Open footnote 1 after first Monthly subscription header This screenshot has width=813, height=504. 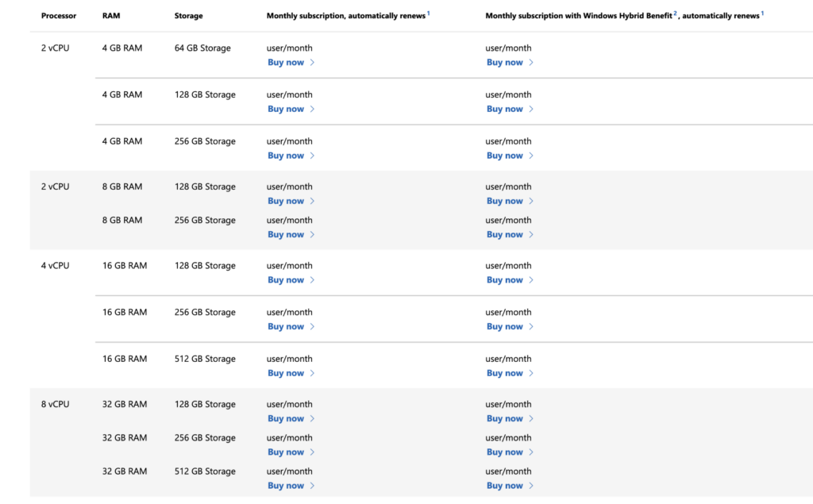[429, 13]
